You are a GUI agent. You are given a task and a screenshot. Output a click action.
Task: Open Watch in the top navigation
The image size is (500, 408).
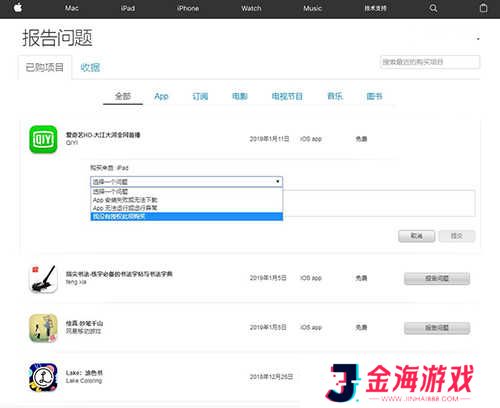251,8
